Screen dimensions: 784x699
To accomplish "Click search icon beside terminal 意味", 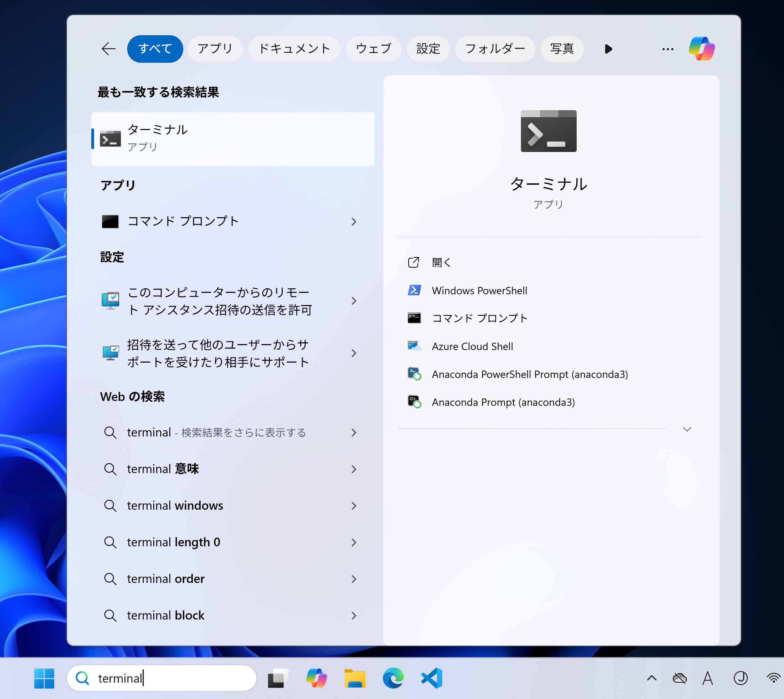I will tap(110, 469).
